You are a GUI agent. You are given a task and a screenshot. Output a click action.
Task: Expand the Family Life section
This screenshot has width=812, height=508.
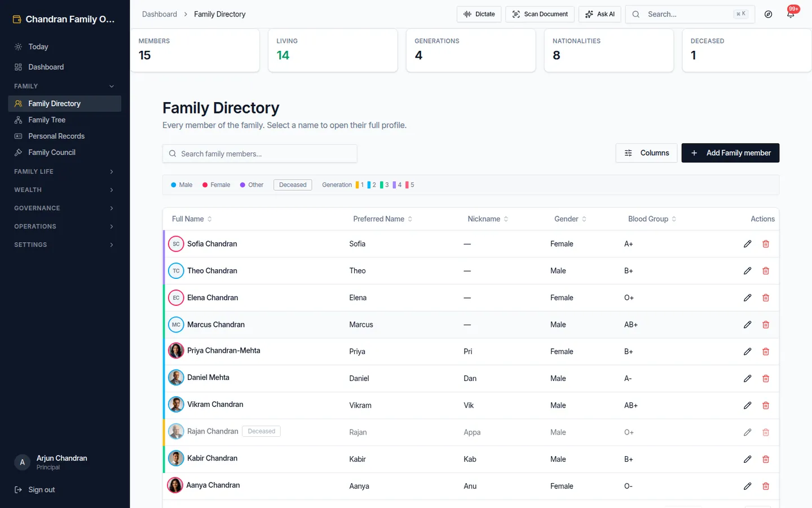[64, 172]
